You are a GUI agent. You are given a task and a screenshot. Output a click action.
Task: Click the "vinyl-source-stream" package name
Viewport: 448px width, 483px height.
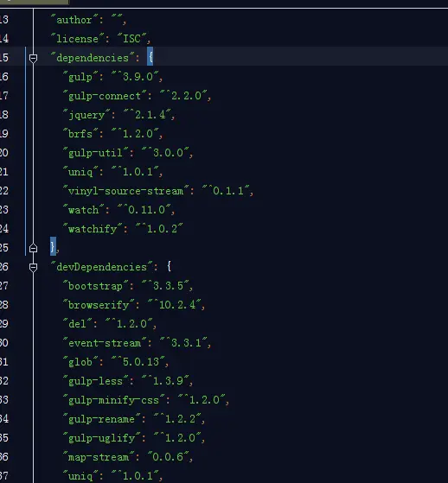pyautogui.click(x=125, y=191)
